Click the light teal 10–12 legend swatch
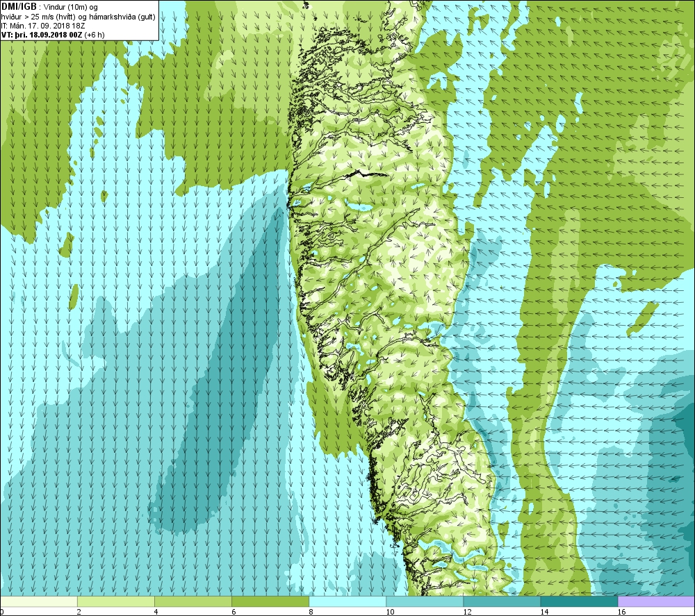The width and height of the screenshot is (695, 616). point(424,601)
